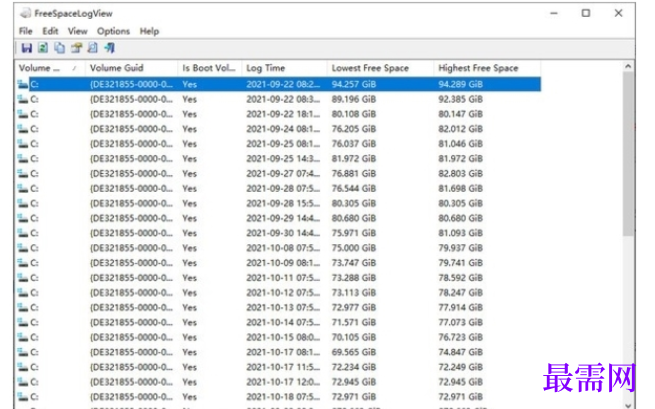Click the Yes cell in the 2021-10-15 row
The height and width of the screenshot is (409, 655).
tap(189, 337)
